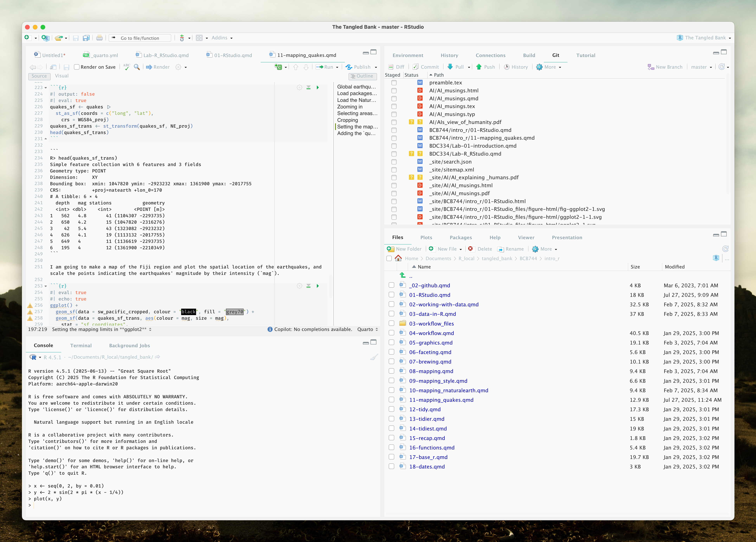Click the black color swatch at line 257
This screenshot has height=542, width=756.
(188, 312)
